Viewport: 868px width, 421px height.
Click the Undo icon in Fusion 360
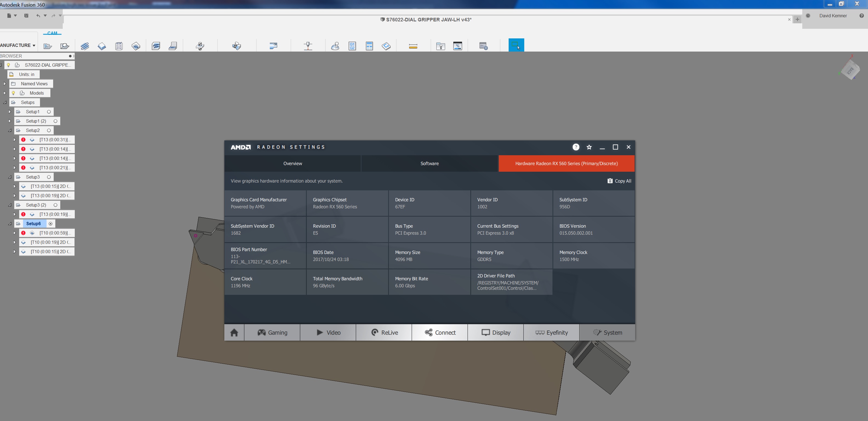(38, 16)
